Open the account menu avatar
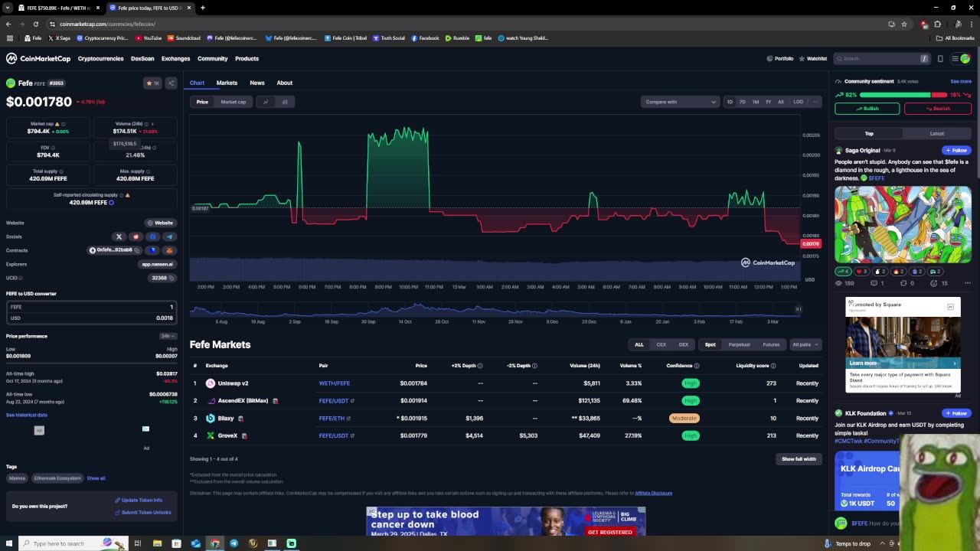The height and width of the screenshot is (551, 980). [965, 58]
